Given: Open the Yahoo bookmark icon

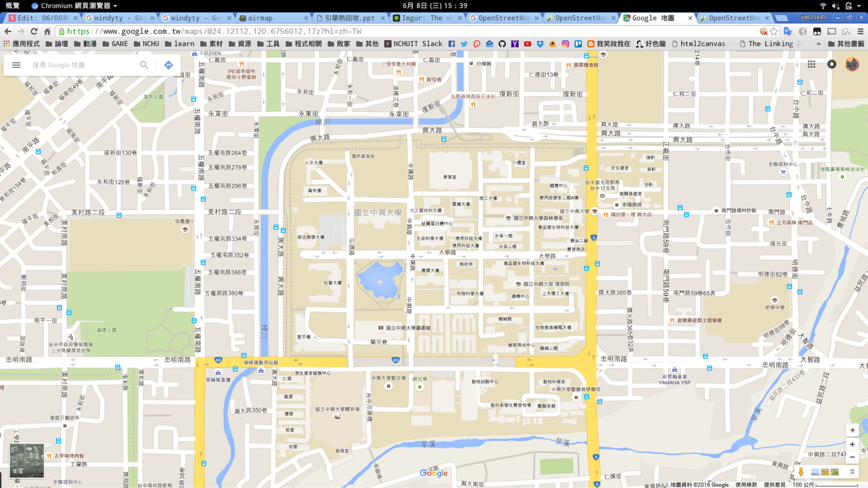Looking at the screenshot, I should (x=515, y=44).
